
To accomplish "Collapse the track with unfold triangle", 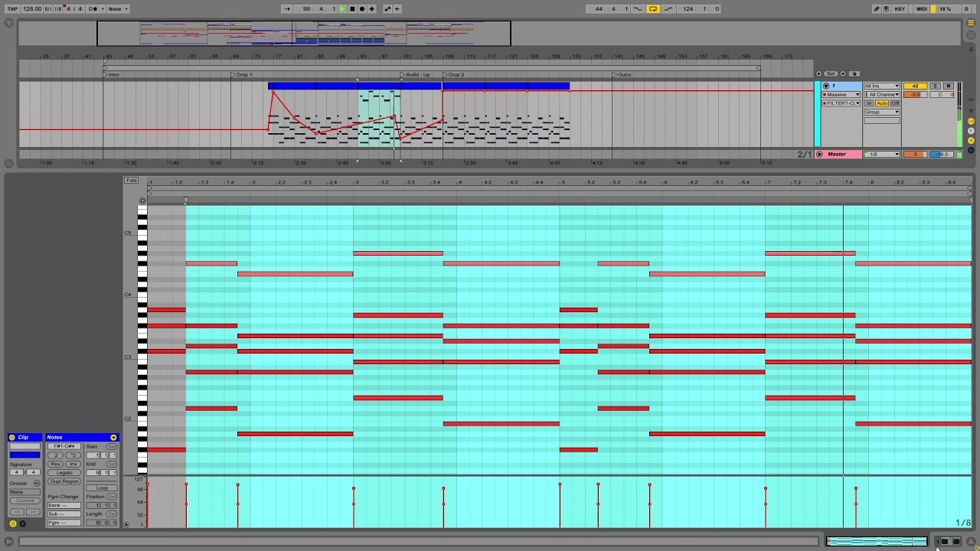I will coord(826,86).
